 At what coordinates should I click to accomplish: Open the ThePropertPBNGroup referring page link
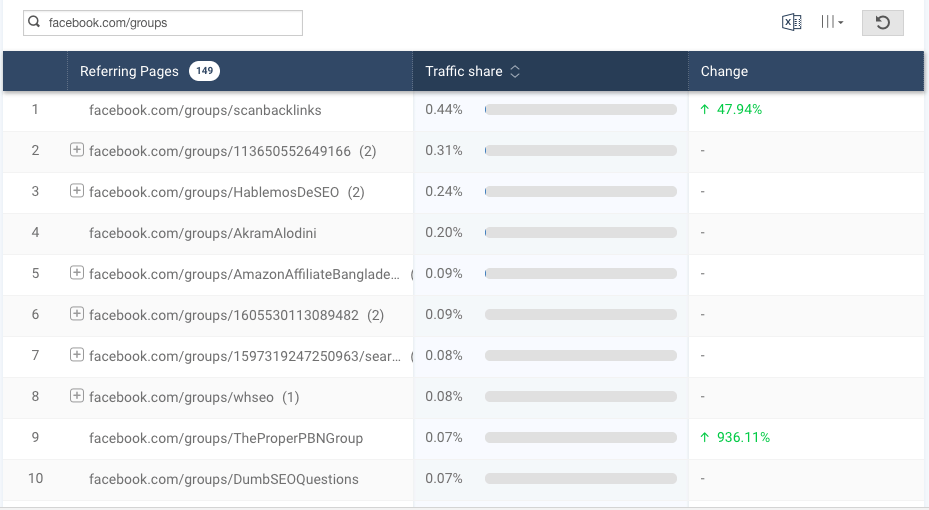226,438
